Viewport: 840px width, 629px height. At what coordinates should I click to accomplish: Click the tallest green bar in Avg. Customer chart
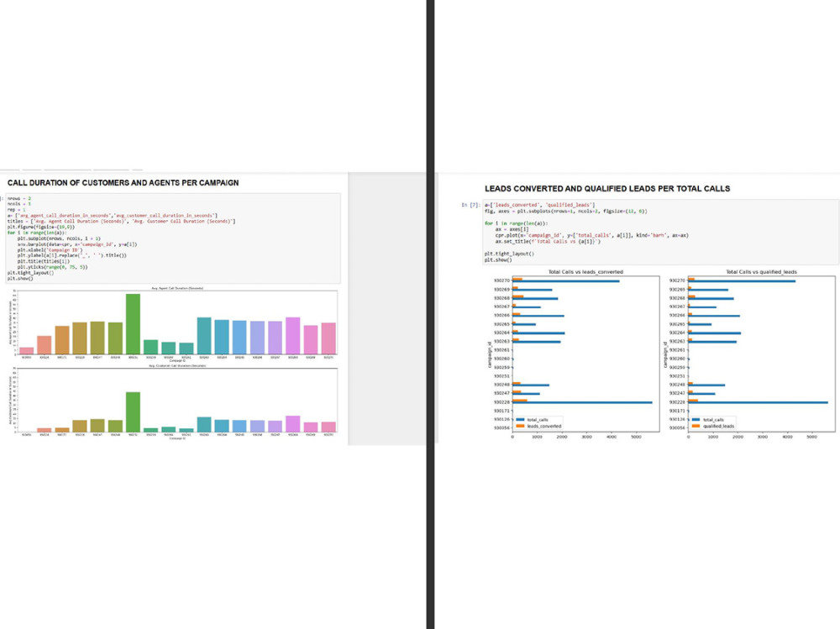tap(133, 412)
